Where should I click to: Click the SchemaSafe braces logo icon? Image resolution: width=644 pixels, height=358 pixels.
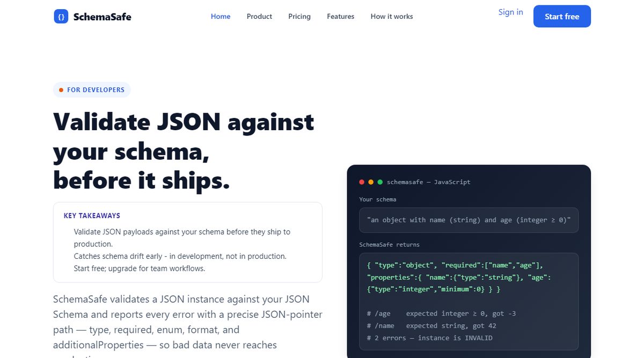coord(61,17)
